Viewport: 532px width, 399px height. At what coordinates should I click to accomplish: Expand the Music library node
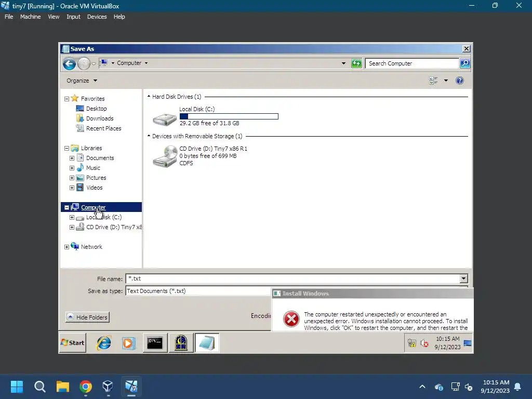[72, 168]
